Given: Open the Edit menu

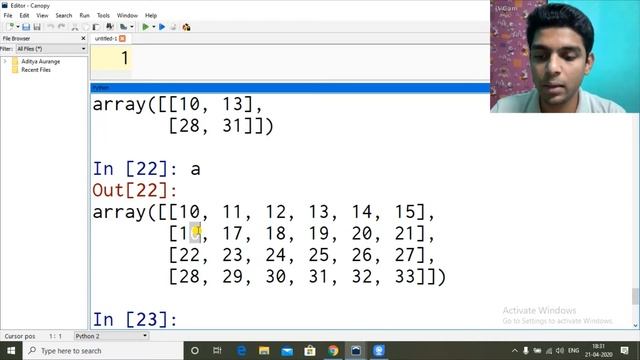Looking at the screenshot, I should point(24,16).
